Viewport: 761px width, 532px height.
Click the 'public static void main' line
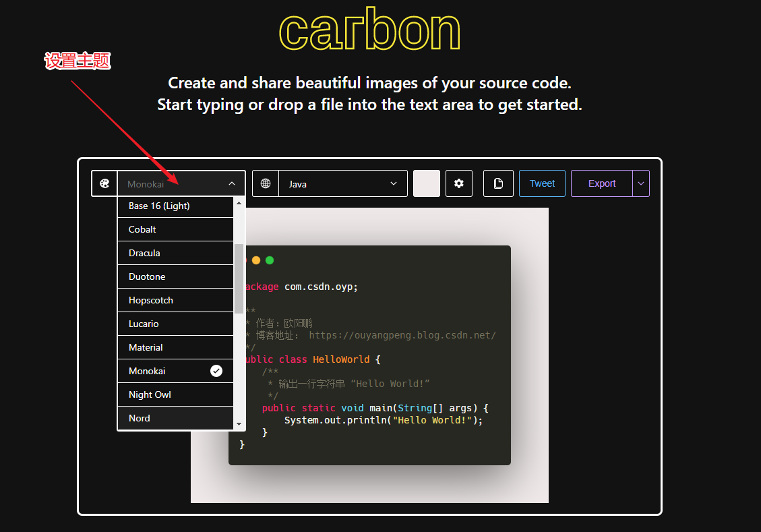pyautogui.click(x=375, y=408)
